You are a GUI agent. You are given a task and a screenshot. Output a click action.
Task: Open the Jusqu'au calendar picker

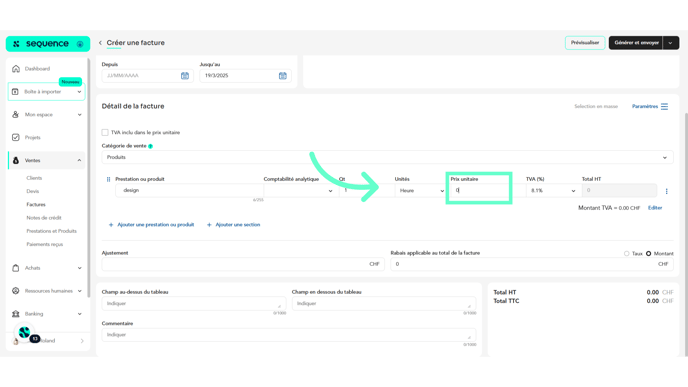283,75
